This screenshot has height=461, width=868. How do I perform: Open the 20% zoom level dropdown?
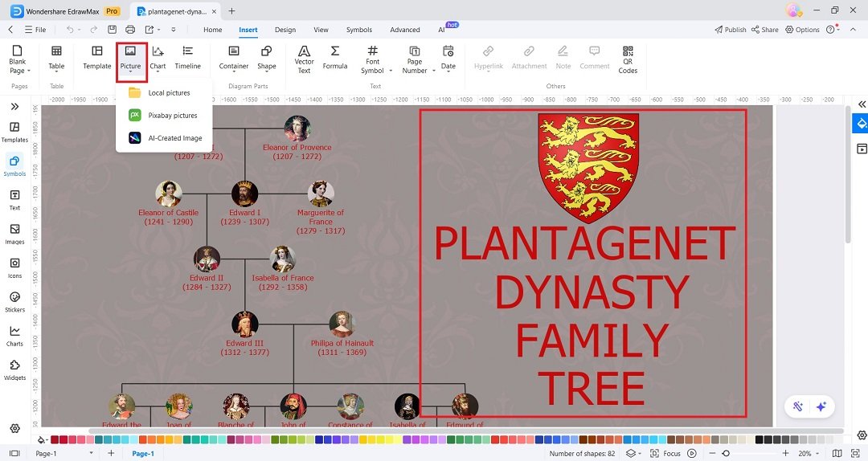coord(809,453)
